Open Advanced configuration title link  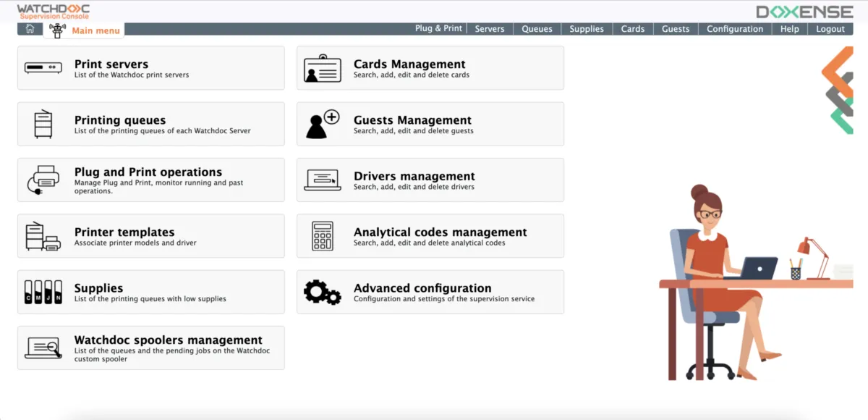[422, 287]
